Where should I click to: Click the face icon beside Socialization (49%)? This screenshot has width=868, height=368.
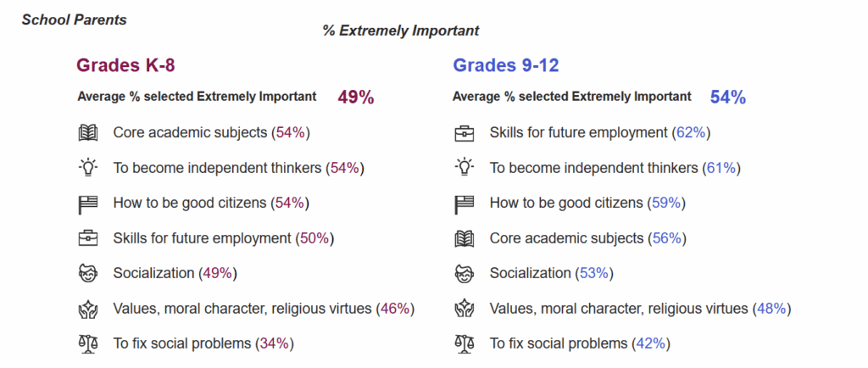(x=87, y=273)
